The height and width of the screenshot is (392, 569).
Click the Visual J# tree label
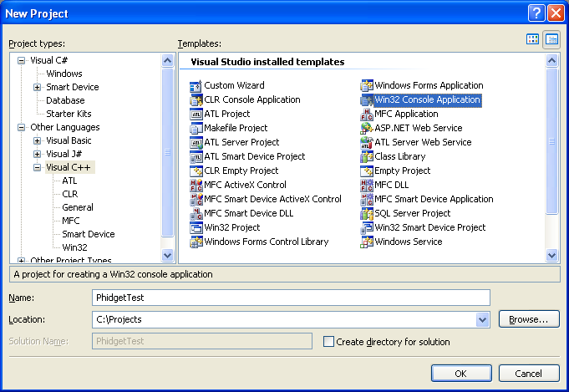point(64,155)
